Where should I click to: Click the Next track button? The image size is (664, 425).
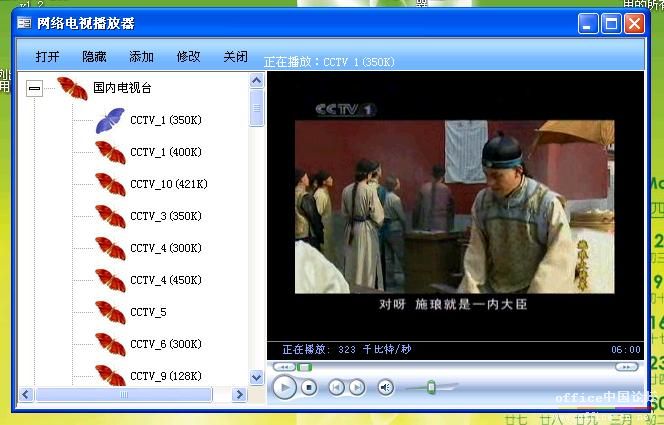[357, 387]
